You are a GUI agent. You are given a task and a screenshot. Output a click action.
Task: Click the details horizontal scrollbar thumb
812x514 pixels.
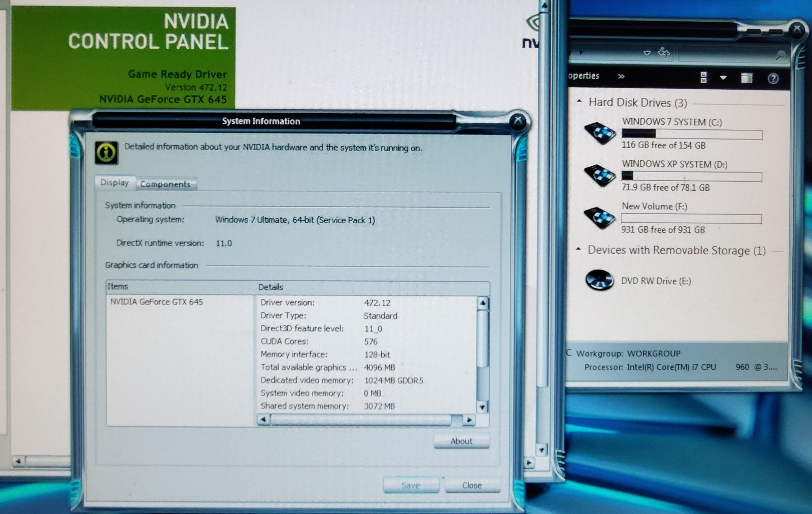click(361, 420)
